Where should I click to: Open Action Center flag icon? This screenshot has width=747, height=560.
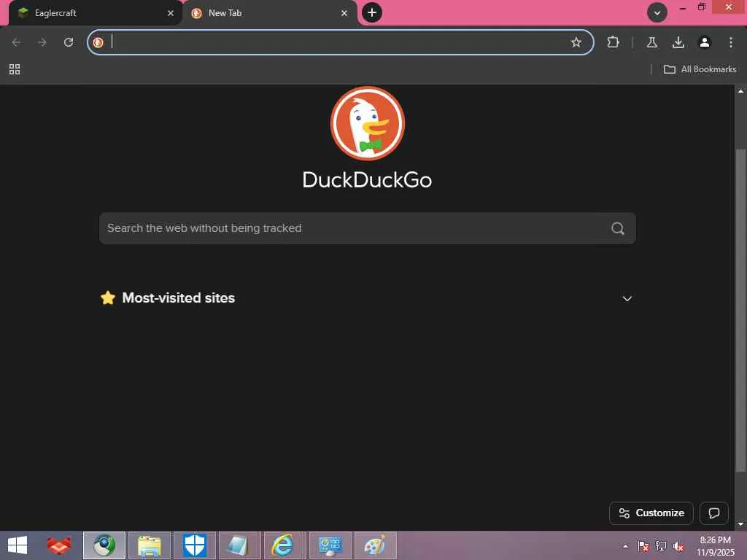643,546
